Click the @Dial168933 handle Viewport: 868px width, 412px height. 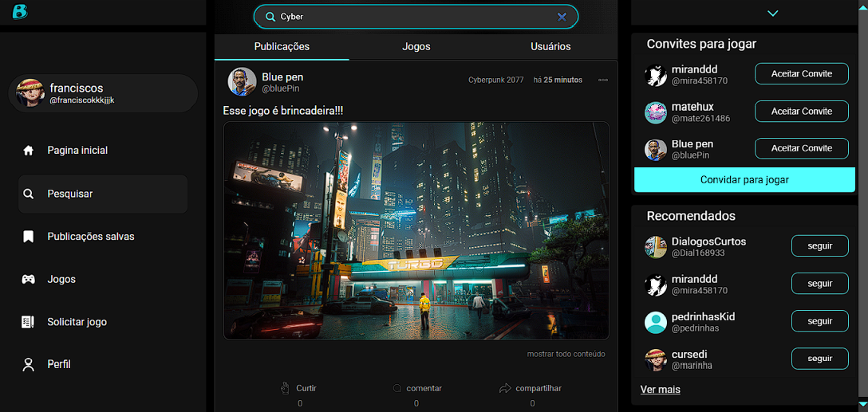point(699,253)
